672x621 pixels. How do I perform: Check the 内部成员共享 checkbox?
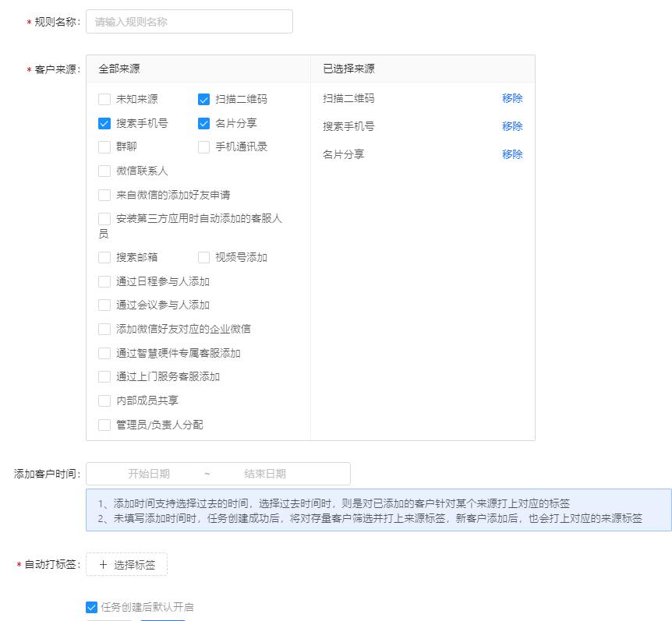point(104,400)
